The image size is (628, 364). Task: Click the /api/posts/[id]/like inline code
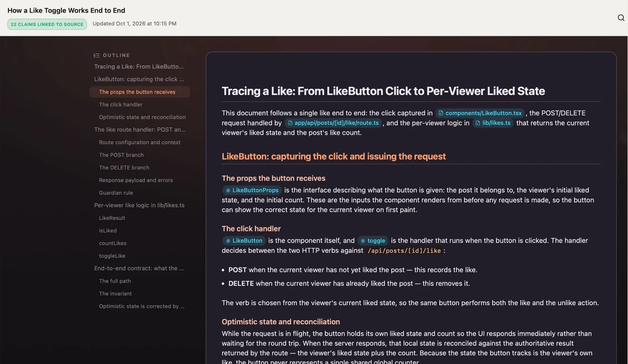tap(404, 251)
